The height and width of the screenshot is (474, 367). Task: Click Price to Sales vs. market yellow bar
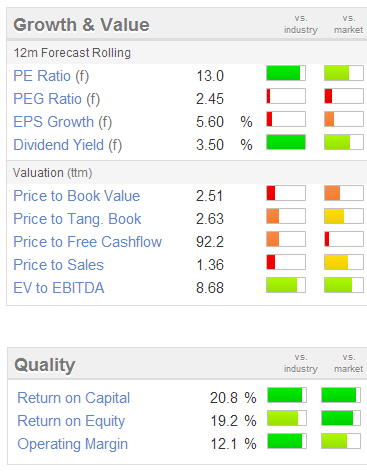click(x=344, y=262)
